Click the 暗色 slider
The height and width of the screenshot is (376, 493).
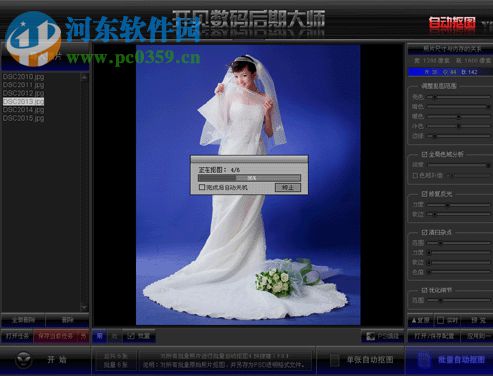459,107
